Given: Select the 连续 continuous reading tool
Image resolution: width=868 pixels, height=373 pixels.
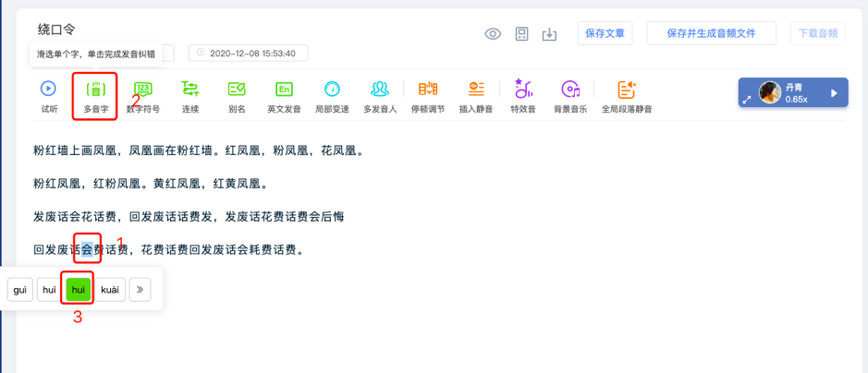Looking at the screenshot, I should tap(189, 96).
